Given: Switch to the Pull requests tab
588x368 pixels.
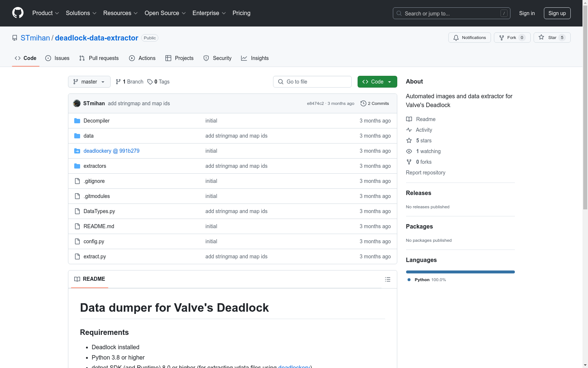Looking at the screenshot, I should [99, 58].
